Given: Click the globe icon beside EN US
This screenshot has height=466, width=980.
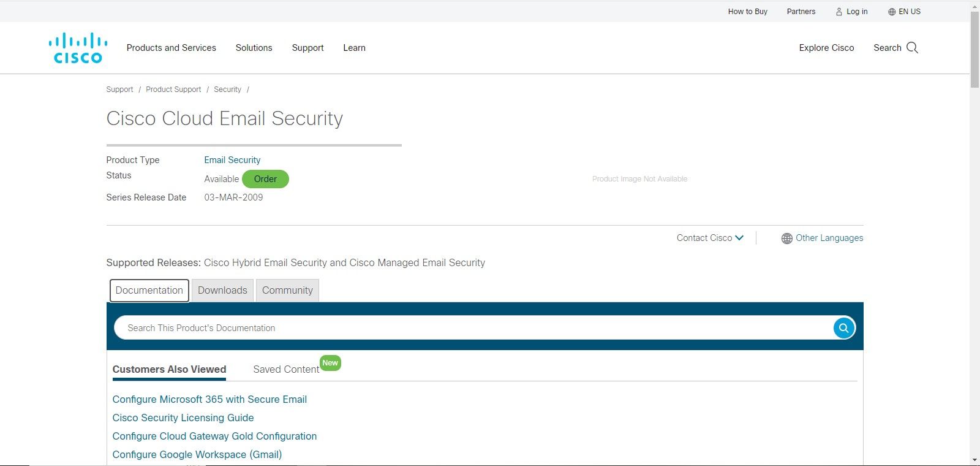Looking at the screenshot, I should coord(892,12).
